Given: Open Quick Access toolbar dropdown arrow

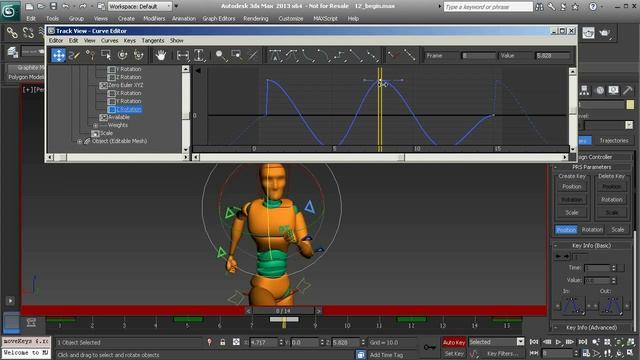Looking at the screenshot, I should point(176,7).
